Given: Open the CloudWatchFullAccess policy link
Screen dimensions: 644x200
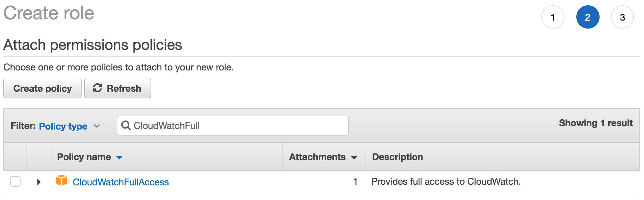Looking at the screenshot, I should click(x=121, y=182).
